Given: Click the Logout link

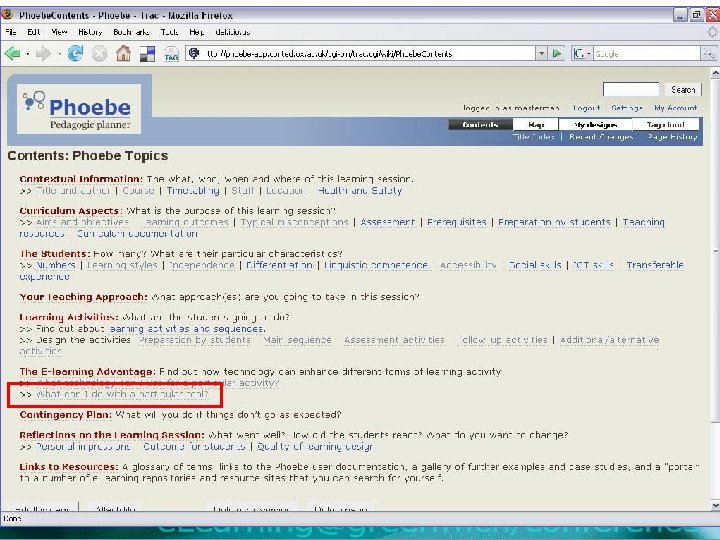Looking at the screenshot, I should click(x=586, y=108).
